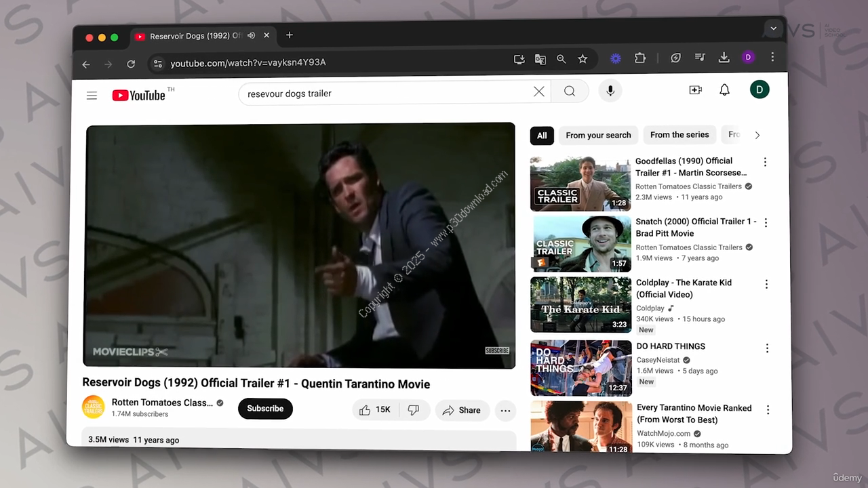Select the From your search chip

click(598, 136)
